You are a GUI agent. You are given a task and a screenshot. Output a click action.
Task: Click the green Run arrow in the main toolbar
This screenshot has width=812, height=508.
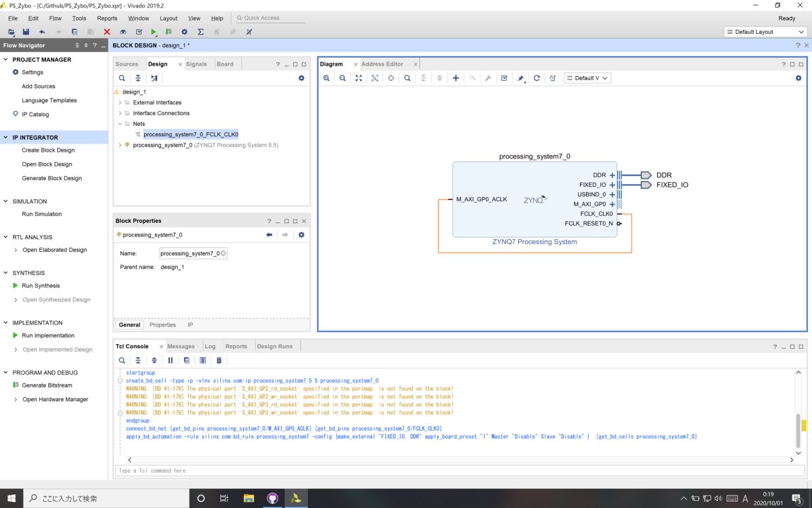pyautogui.click(x=154, y=32)
